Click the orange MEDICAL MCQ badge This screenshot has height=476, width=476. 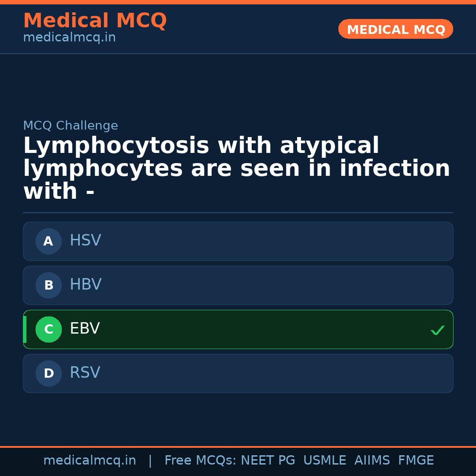395,29
